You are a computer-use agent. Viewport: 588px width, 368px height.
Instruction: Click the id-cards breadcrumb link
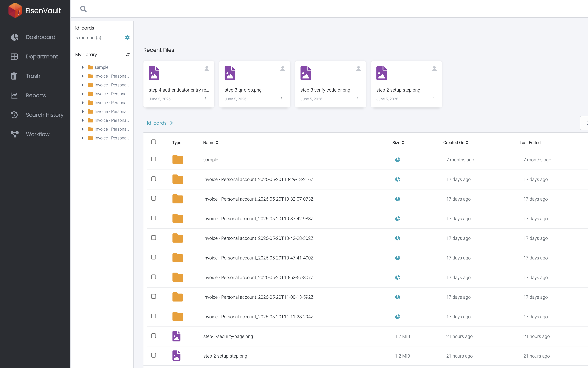coord(157,123)
